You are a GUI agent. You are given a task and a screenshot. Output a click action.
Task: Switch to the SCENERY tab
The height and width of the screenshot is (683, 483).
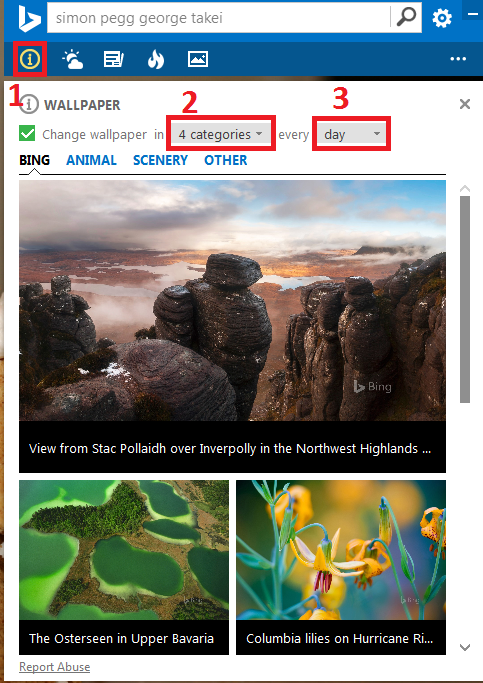point(160,160)
